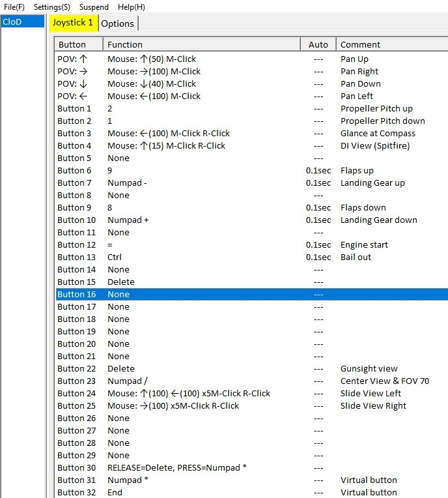
Task: Select the Button 22 row
Action: coord(252,369)
